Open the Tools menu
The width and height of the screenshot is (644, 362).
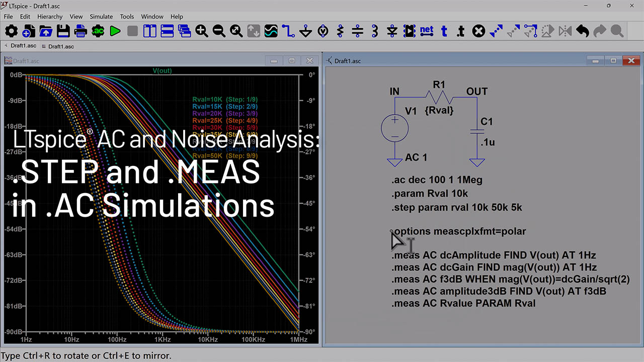click(x=127, y=17)
